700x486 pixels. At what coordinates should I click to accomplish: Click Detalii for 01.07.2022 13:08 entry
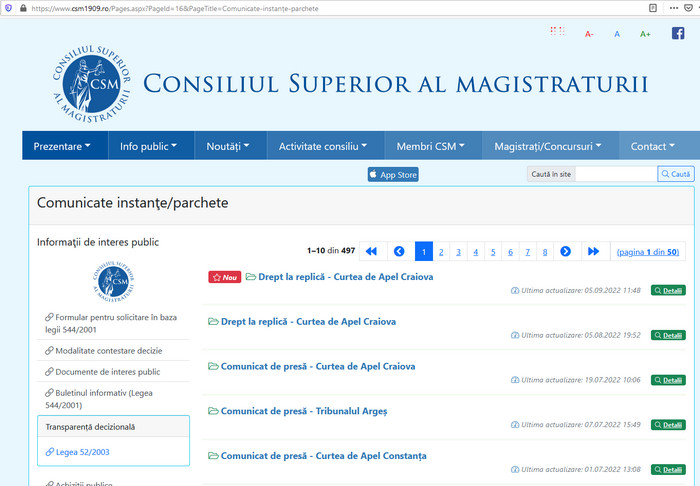668,469
